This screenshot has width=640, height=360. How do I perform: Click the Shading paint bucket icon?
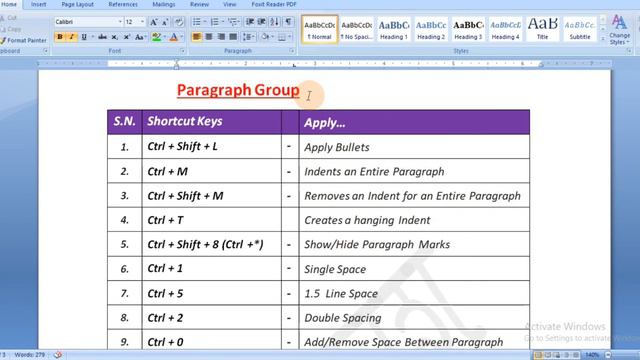tap(265, 37)
